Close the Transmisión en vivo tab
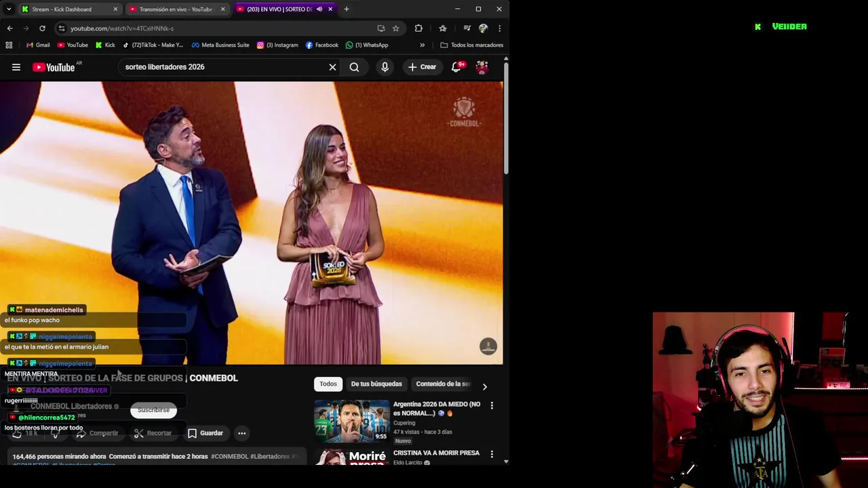868x488 pixels. (x=222, y=9)
